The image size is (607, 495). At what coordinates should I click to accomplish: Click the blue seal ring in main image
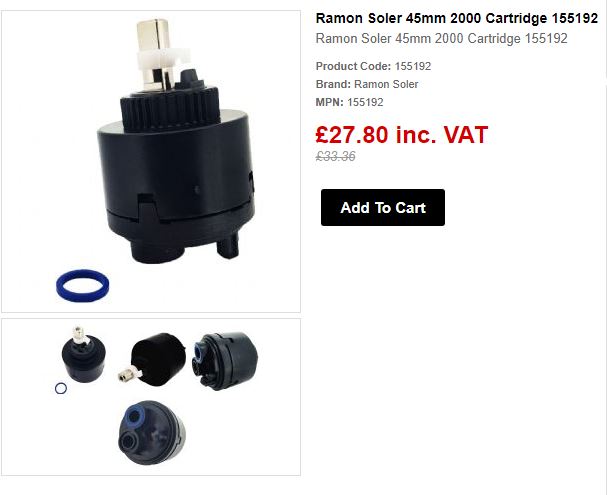coord(82,286)
